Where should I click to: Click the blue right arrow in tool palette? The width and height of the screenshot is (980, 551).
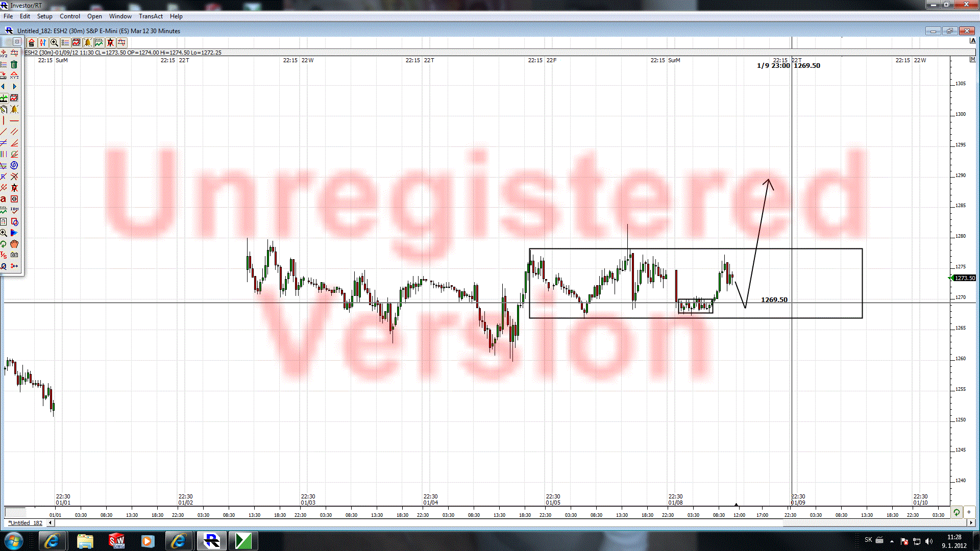pyautogui.click(x=14, y=87)
